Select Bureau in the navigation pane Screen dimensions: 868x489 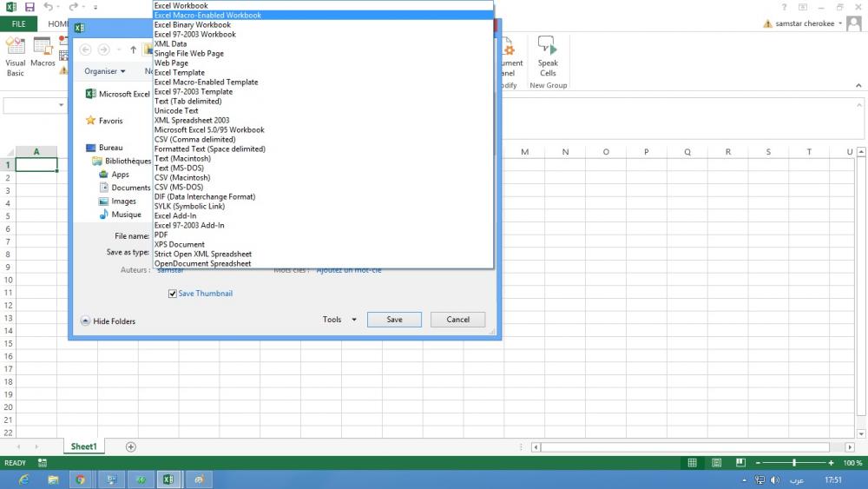tap(104, 148)
